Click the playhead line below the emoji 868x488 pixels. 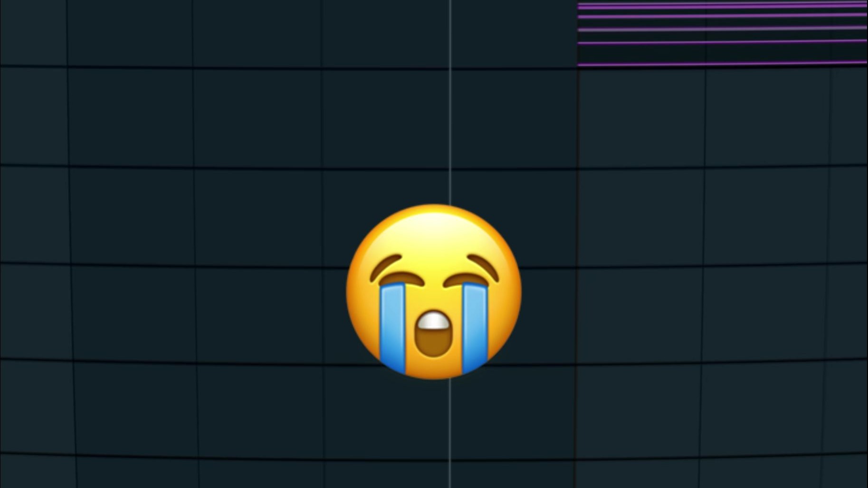(450, 433)
